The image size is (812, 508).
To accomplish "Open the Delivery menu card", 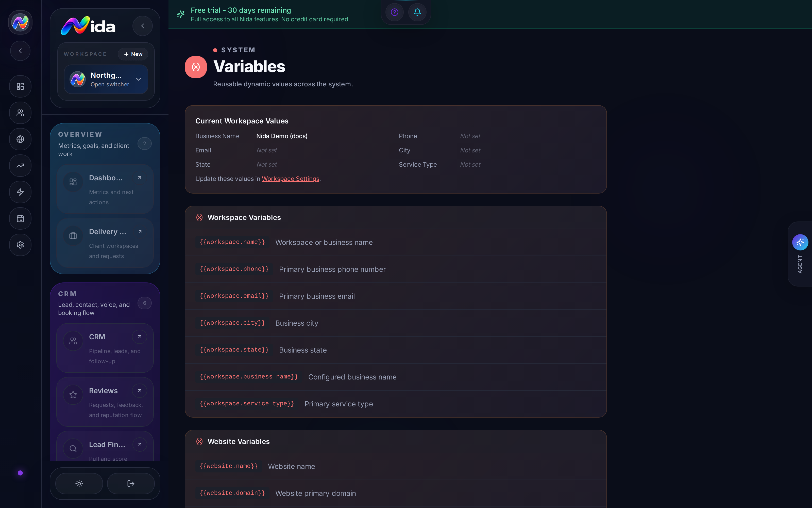I will (105, 243).
